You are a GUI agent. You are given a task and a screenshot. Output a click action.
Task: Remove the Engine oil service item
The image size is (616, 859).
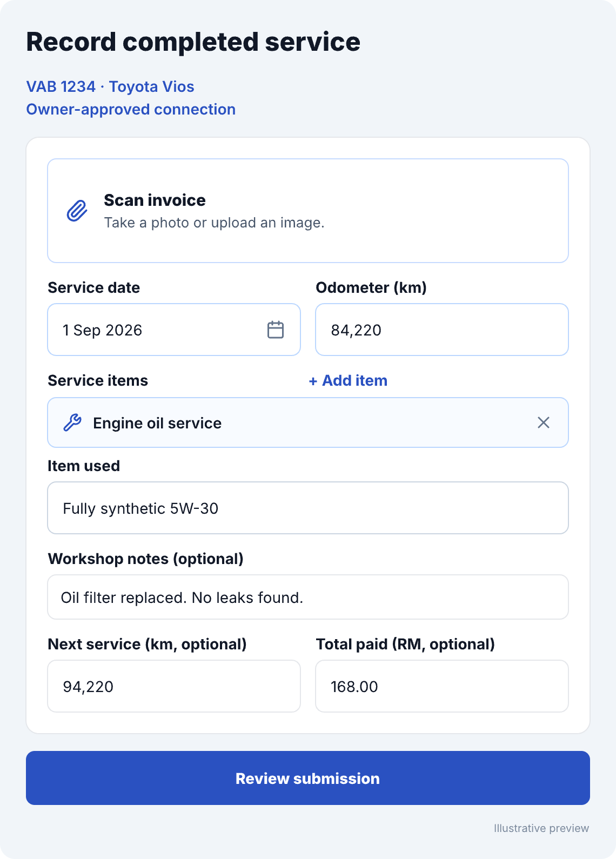click(544, 422)
